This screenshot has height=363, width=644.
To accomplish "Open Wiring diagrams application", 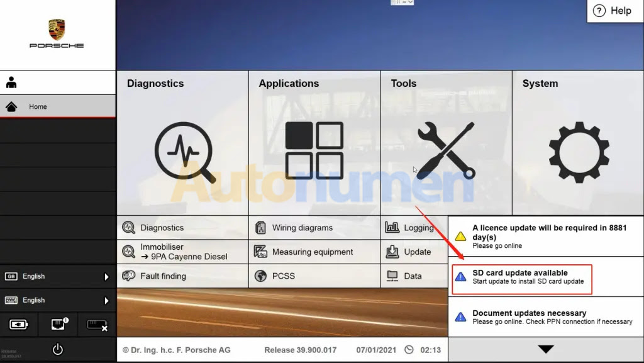I will [302, 228].
